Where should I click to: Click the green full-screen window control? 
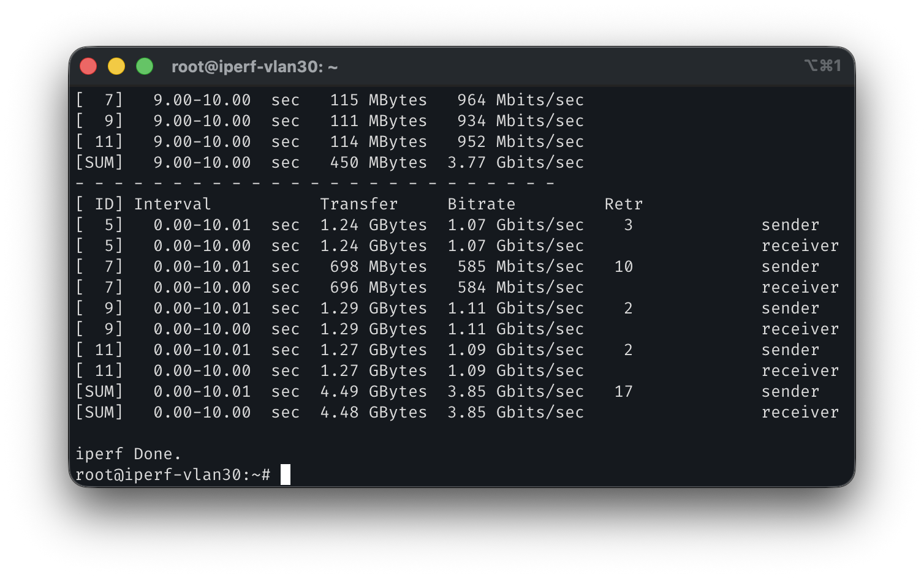pyautogui.click(x=145, y=66)
